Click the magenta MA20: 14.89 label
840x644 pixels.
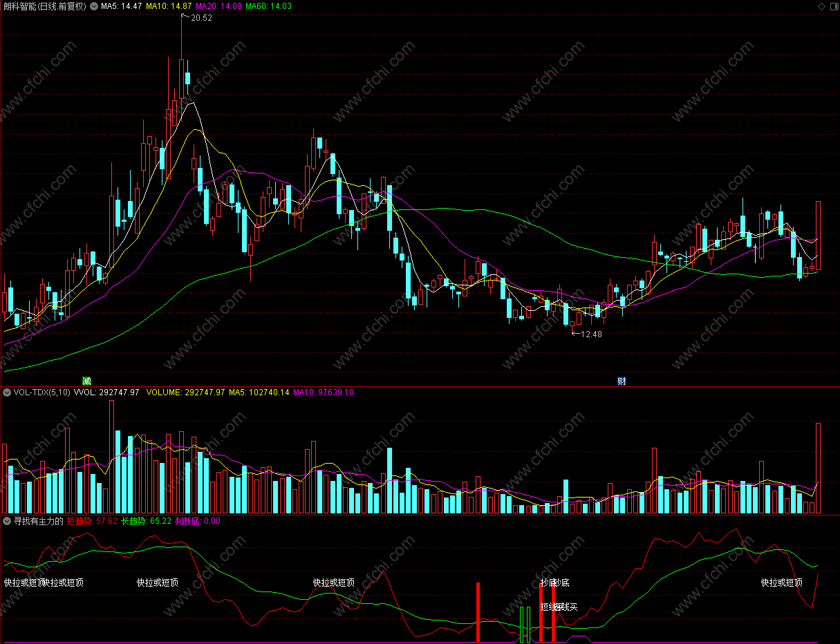[x=219, y=6]
